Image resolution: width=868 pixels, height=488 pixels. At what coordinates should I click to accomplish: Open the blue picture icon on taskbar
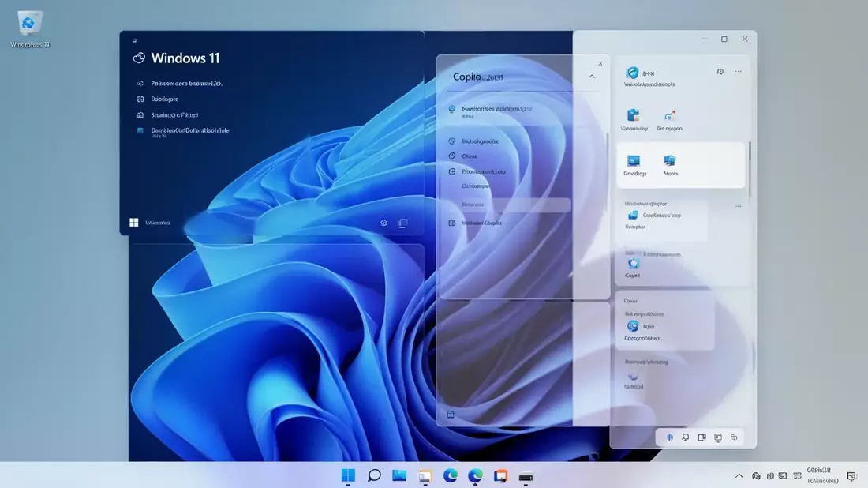pos(399,475)
